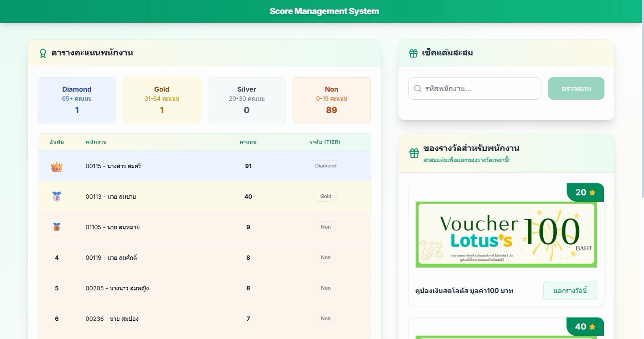
Task: Click the 40 points reward badge number
Action: coord(580,327)
